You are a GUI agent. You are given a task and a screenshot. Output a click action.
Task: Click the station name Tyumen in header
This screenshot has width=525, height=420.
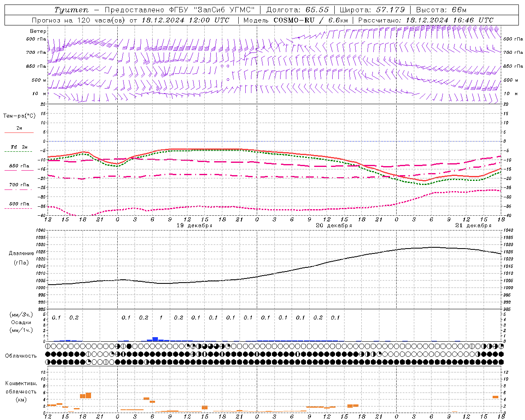(72, 10)
